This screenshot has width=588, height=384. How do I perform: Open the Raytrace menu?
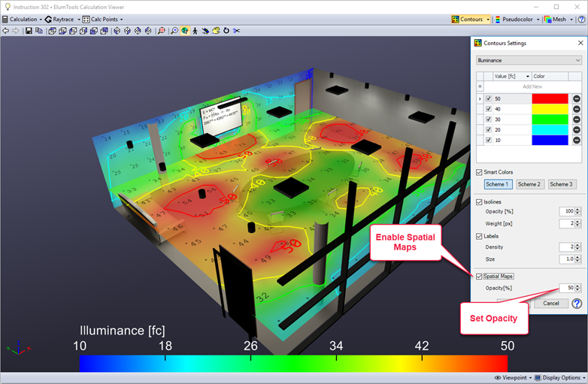click(62, 19)
